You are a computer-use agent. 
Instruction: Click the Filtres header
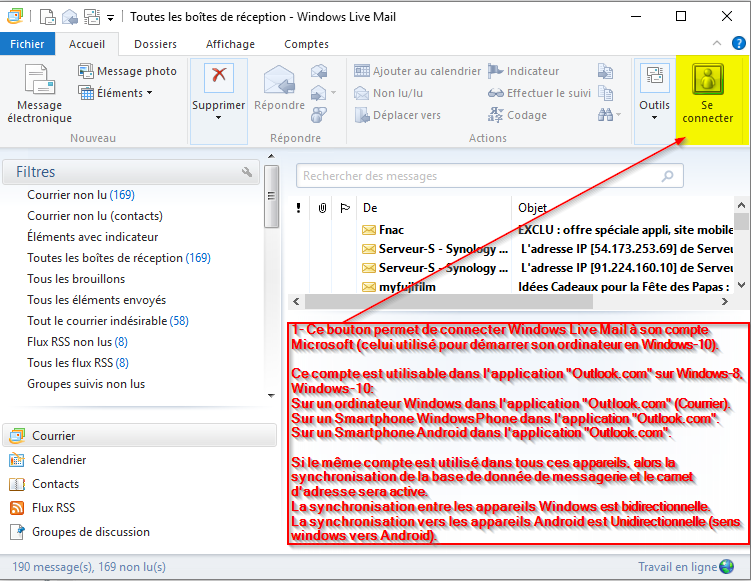[x=131, y=172]
